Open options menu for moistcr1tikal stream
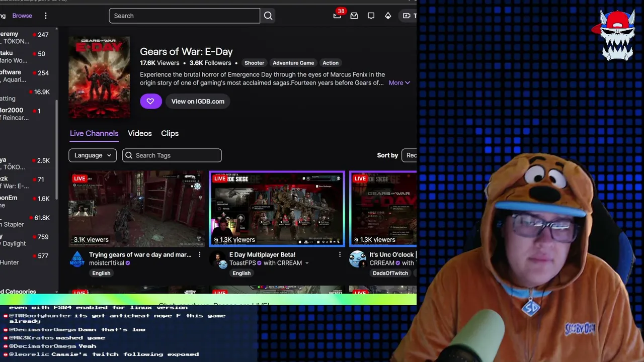 [199, 255]
